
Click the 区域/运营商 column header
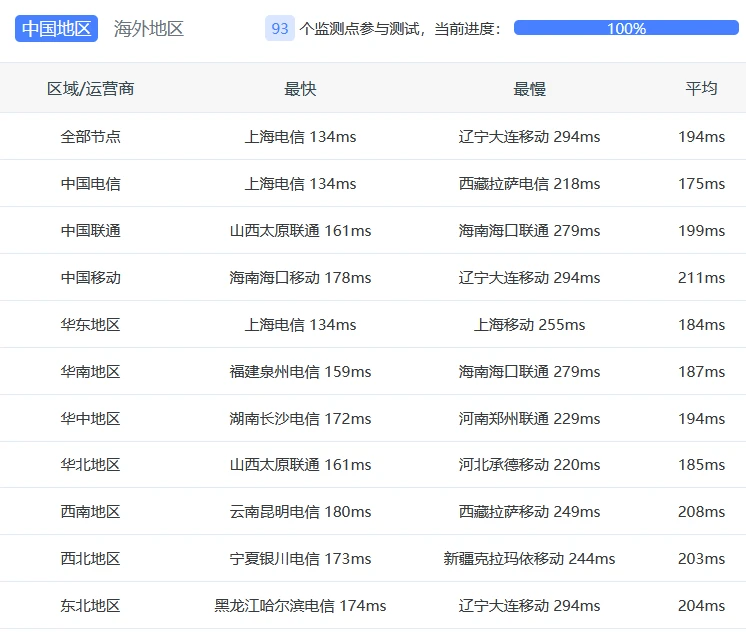(90, 89)
